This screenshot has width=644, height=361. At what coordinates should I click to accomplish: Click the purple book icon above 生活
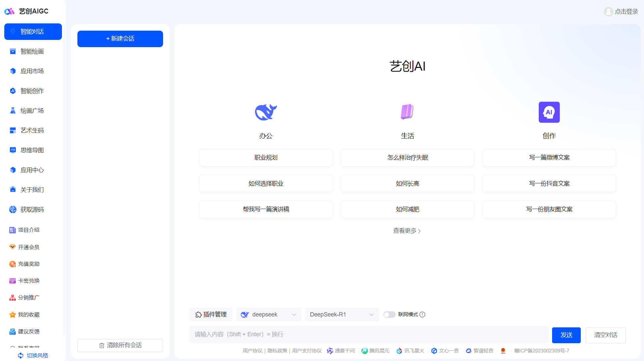click(407, 112)
